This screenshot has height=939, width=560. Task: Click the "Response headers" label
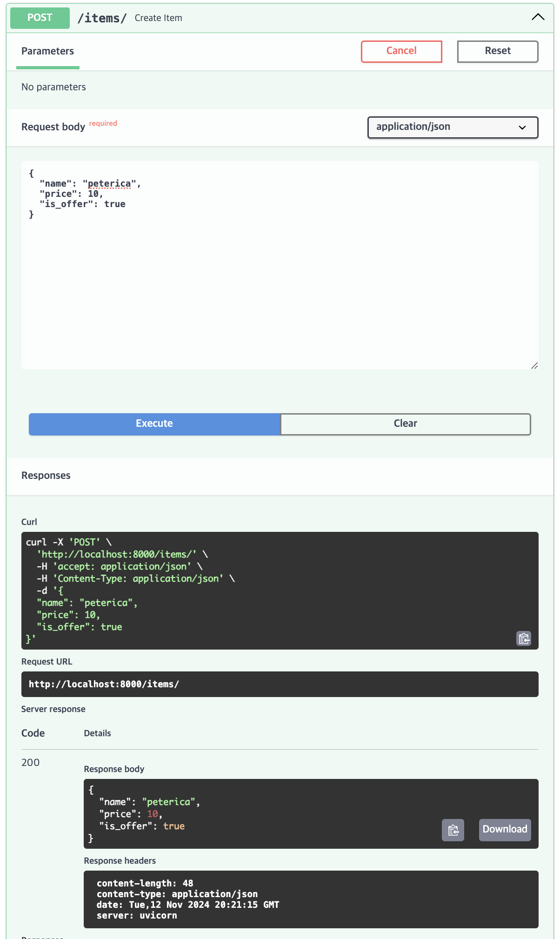pyautogui.click(x=120, y=861)
